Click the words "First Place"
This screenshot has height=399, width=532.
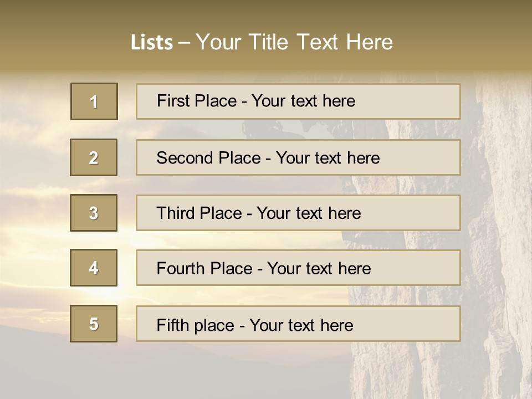[x=197, y=101]
